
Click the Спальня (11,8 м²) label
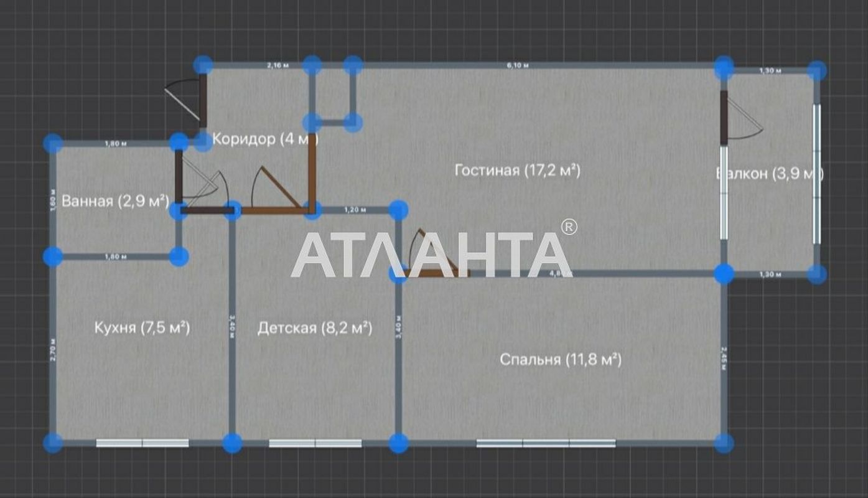(561, 359)
